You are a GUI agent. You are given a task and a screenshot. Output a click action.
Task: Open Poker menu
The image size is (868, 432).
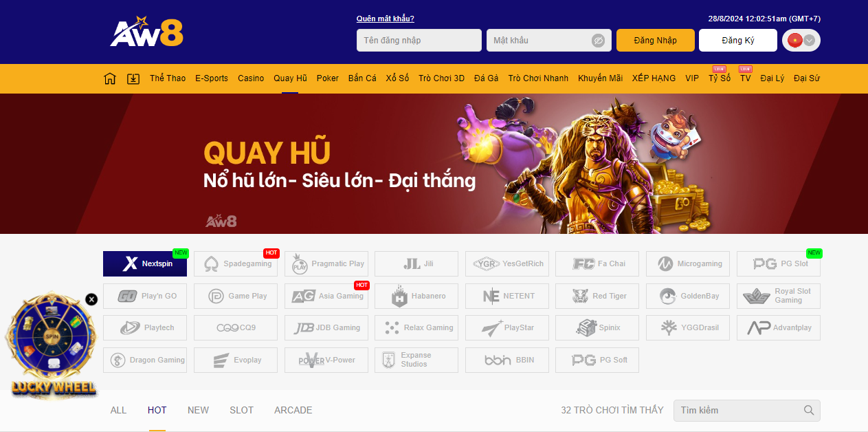click(328, 78)
